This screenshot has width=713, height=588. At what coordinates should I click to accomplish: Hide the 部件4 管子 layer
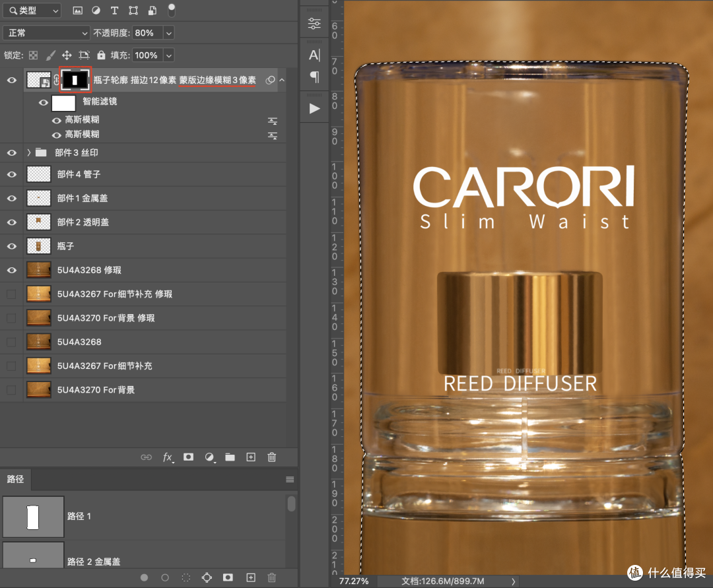coord(12,174)
